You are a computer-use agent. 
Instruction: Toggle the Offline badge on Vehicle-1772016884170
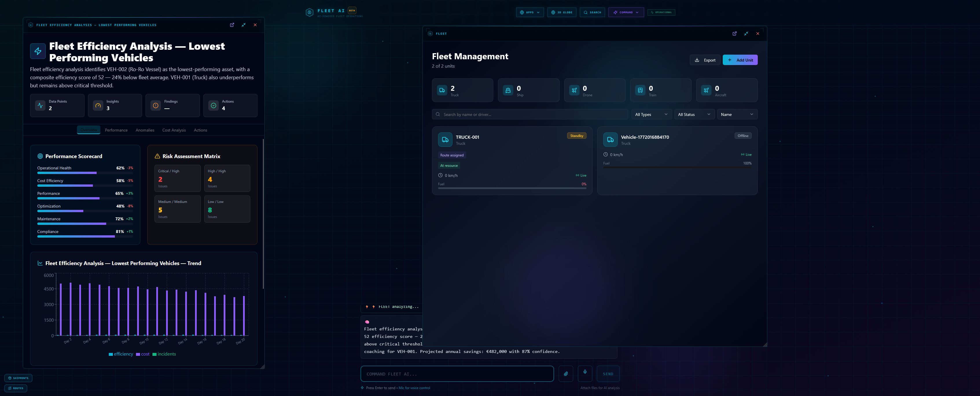743,135
